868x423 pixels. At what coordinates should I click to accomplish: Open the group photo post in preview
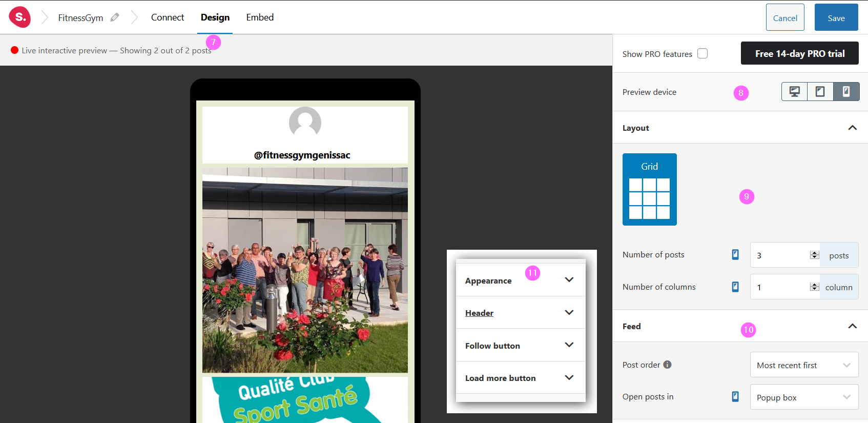(x=305, y=270)
